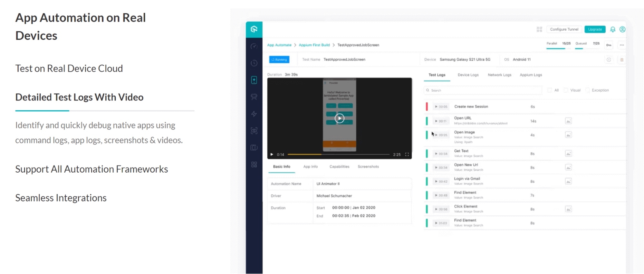Open the clock history sidebar icon
644x274 pixels.
coord(254,63)
